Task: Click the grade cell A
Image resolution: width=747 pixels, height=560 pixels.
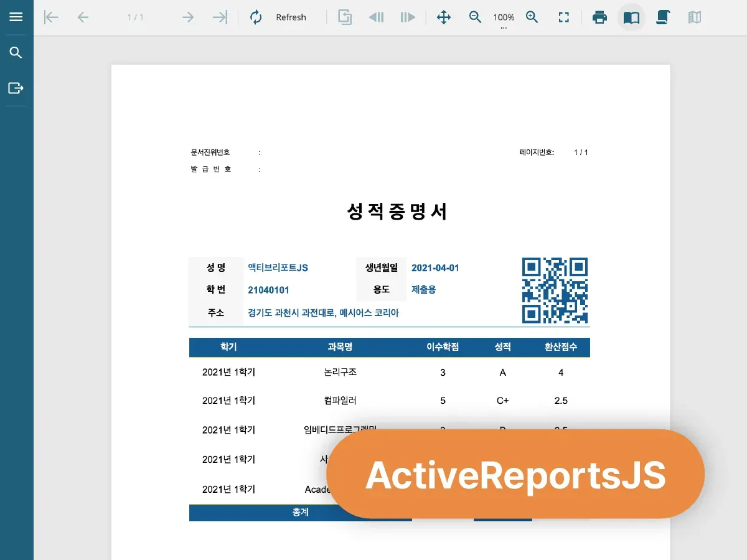Action: [502, 372]
